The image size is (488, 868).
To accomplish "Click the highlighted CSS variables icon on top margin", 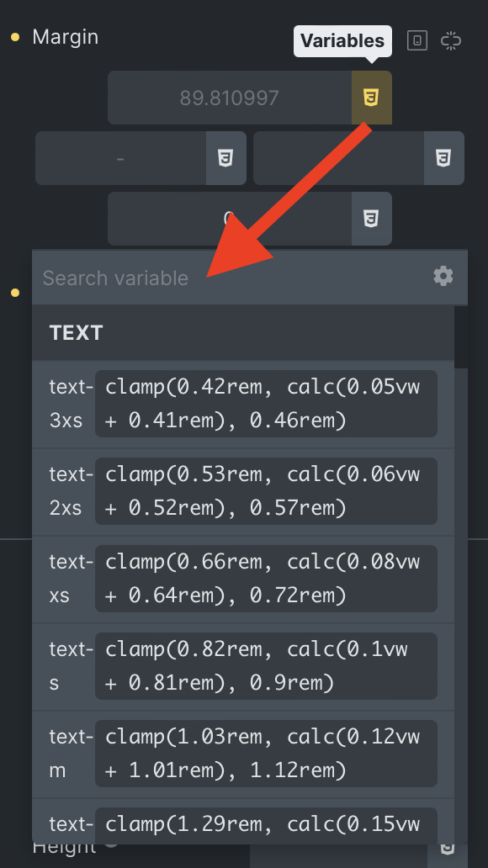I will pos(371,98).
